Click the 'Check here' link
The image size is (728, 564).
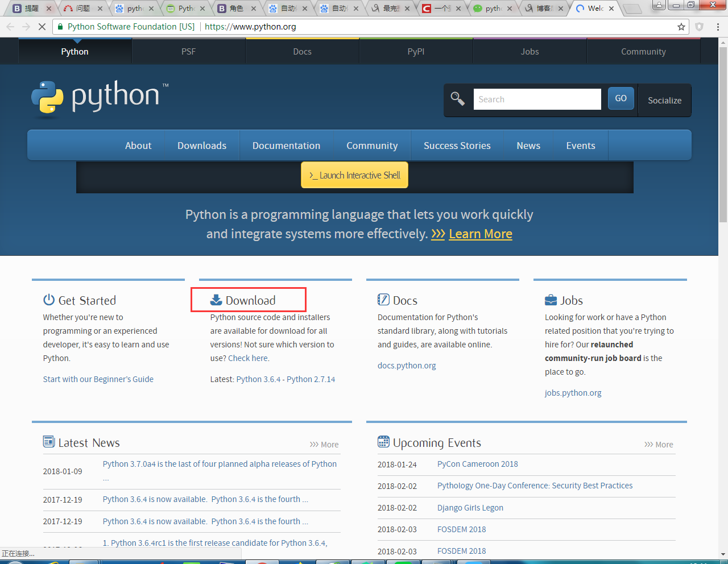click(248, 358)
